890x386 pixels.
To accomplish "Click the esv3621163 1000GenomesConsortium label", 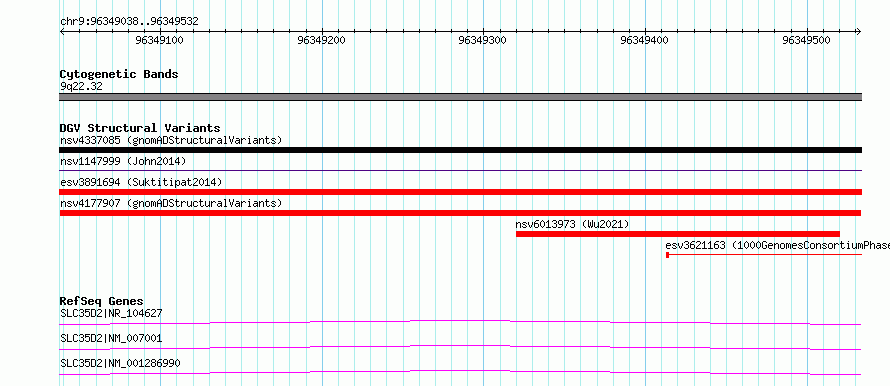I will pyautogui.click(x=778, y=246).
